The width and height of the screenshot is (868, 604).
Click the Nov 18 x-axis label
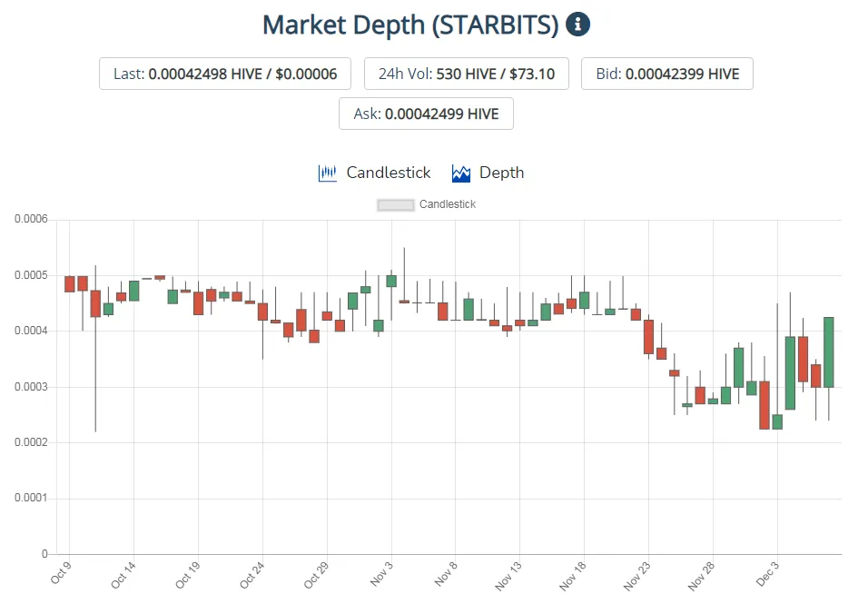pos(572,575)
